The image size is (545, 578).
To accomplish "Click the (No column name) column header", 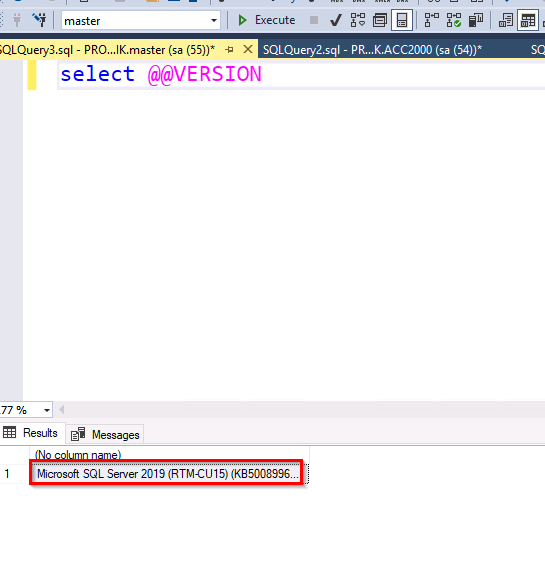I will click(169, 454).
